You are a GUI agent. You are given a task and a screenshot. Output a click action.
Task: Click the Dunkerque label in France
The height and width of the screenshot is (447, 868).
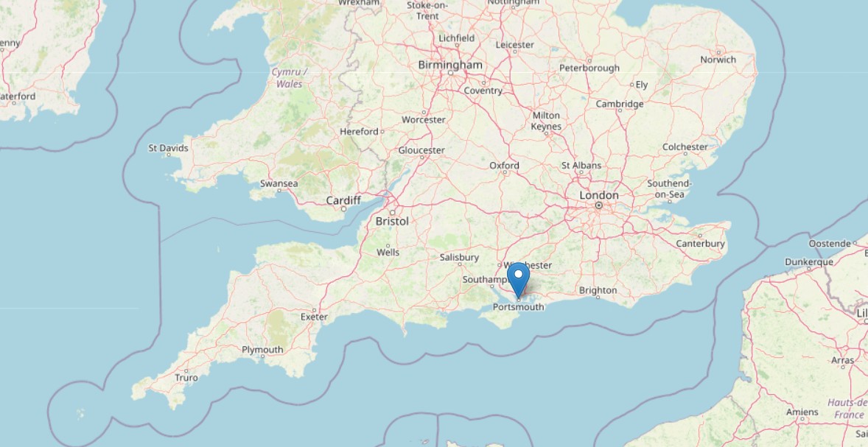coord(809,261)
